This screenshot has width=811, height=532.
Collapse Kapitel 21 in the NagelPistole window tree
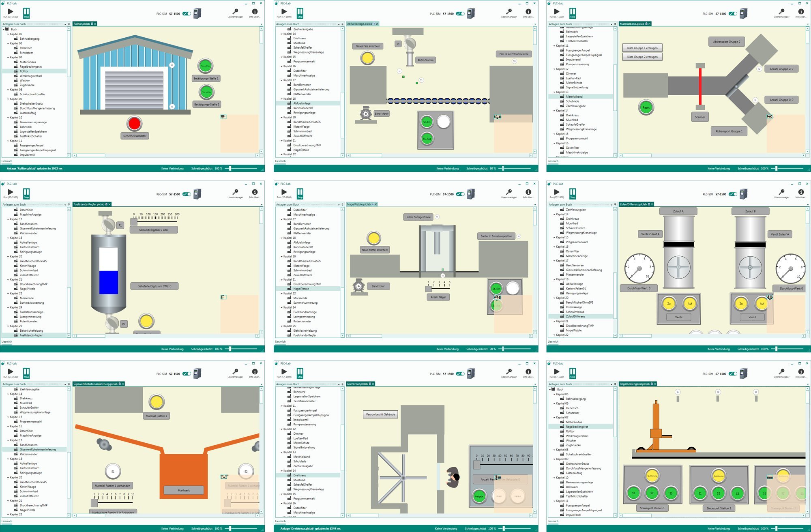point(282,279)
